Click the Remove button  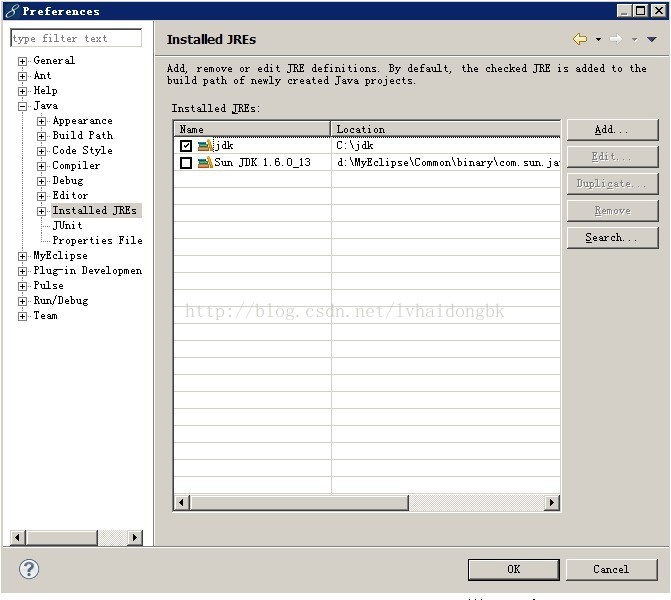click(x=612, y=211)
